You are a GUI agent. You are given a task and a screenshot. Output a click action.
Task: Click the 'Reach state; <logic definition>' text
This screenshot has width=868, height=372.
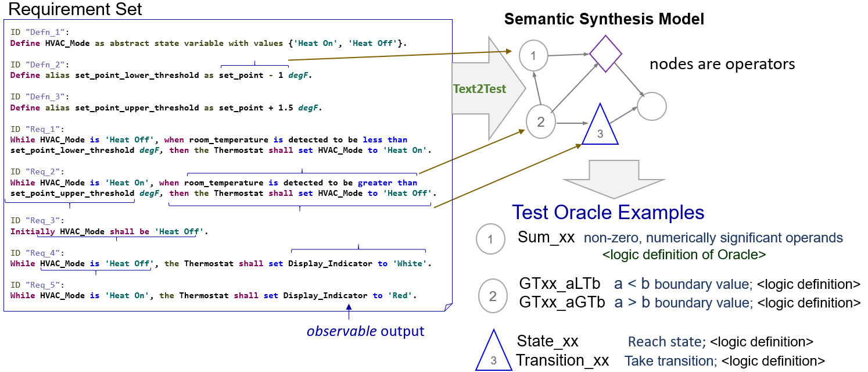pyautogui.click(x=720, y=342)
